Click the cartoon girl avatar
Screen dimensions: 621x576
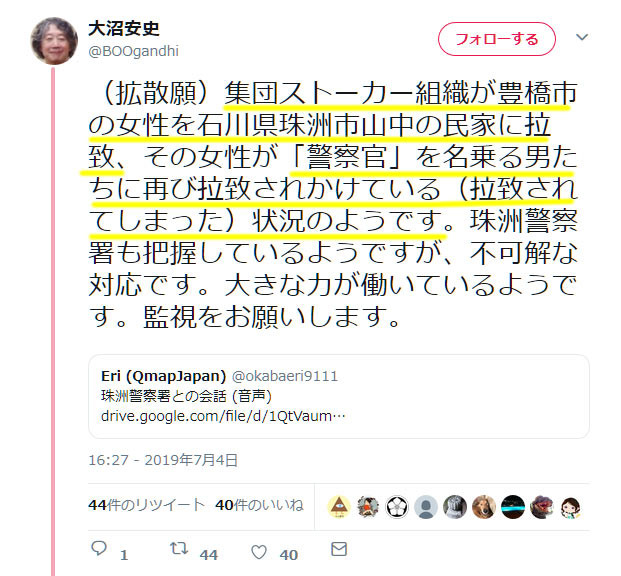click(x=571, y=507)
